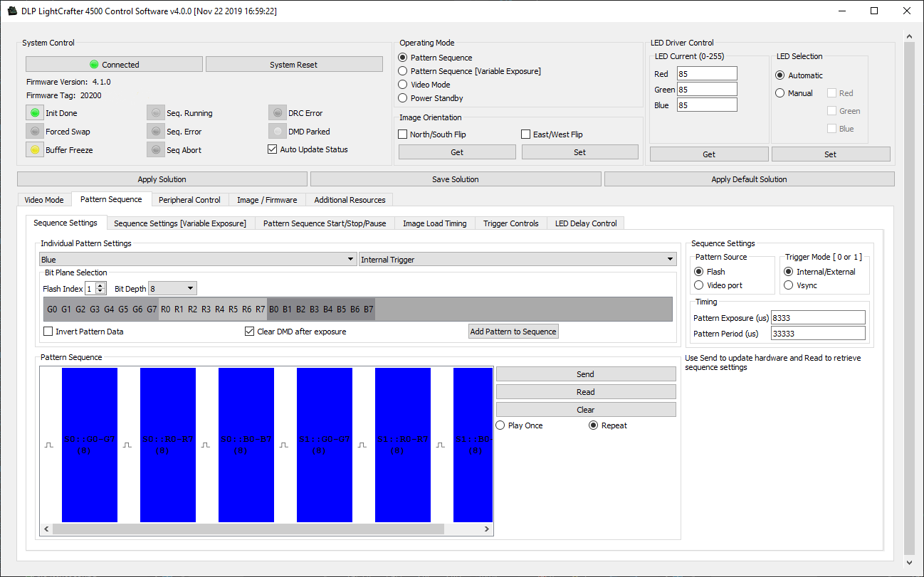This screenshot has height=577, width=924.
Task: Select Power Standby operating mode
Action: pyautogui.click(x=403, y=98)
